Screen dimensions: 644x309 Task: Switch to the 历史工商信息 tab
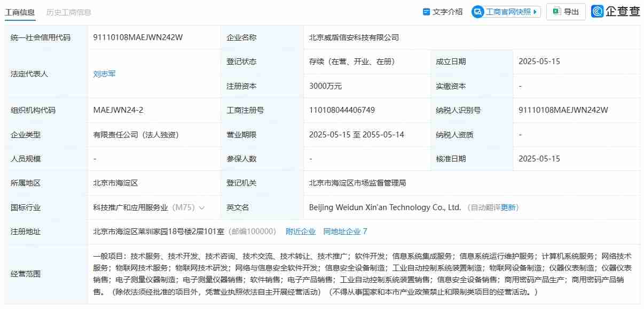[x=69, y=11]
